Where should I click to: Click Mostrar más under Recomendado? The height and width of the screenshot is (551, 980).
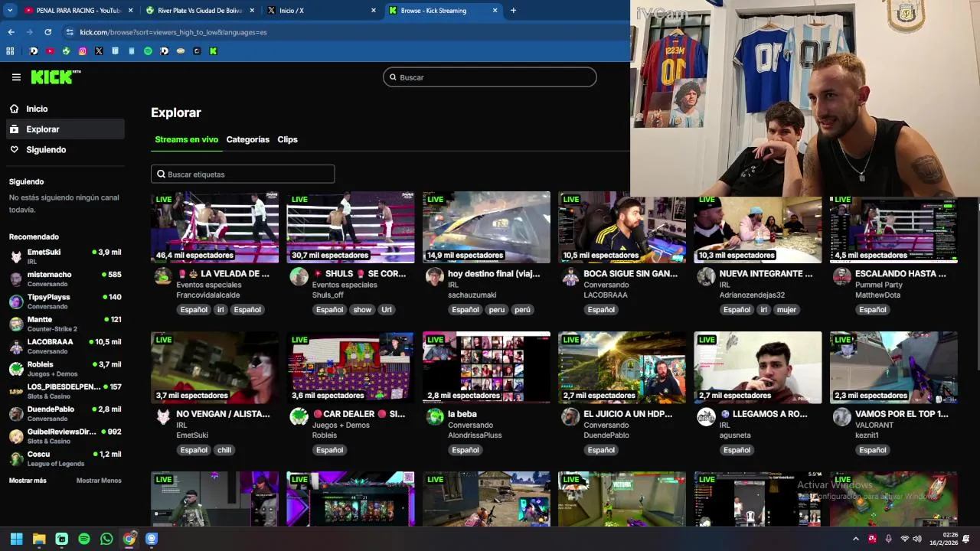(x=28, y=481)
